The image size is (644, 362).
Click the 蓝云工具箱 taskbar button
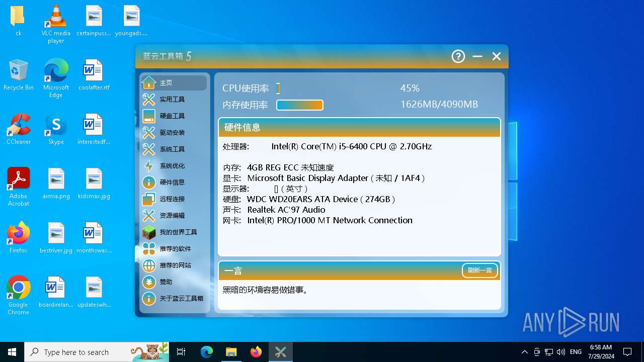click(280, 352)
